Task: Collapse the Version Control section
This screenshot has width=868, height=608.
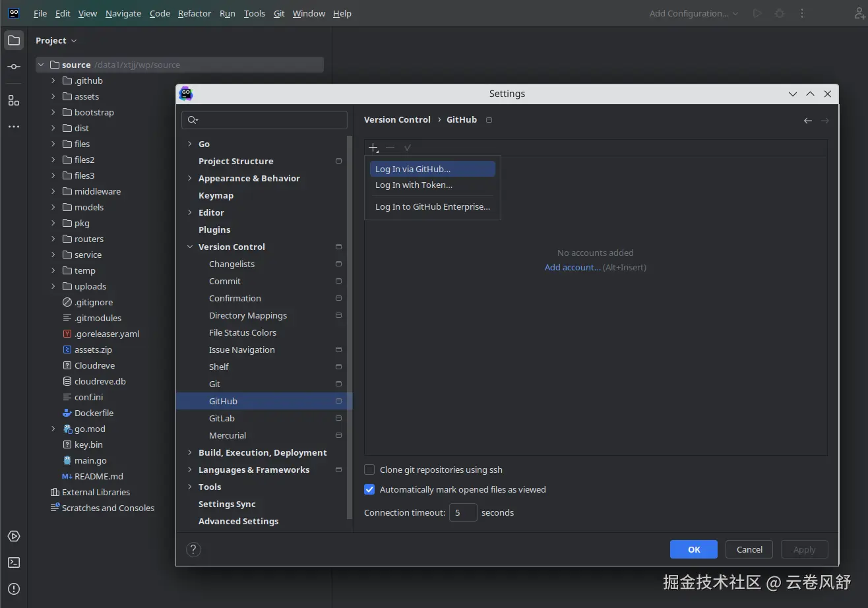Action: pos(190,247)
